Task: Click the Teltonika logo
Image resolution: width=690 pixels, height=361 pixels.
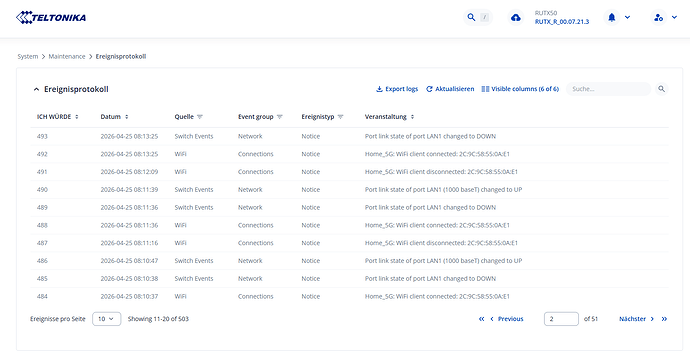Action: [51, 18]
